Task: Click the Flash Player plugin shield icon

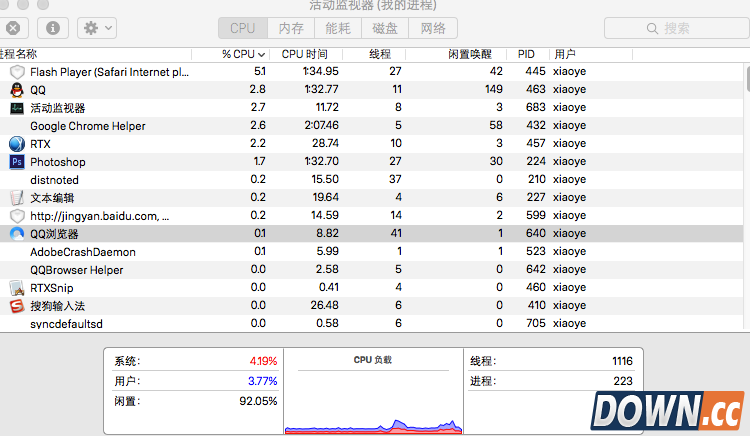Action: coord(17,72)
